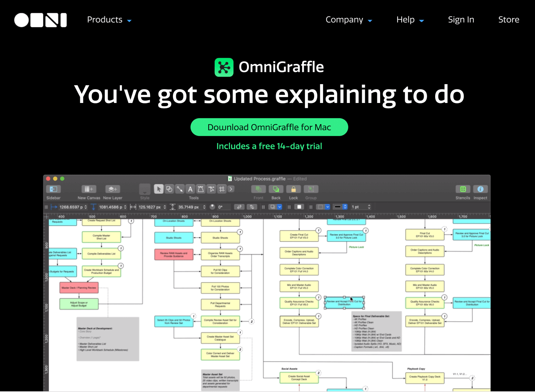Open the stroke type blue dropdown

tap(327, 207)
